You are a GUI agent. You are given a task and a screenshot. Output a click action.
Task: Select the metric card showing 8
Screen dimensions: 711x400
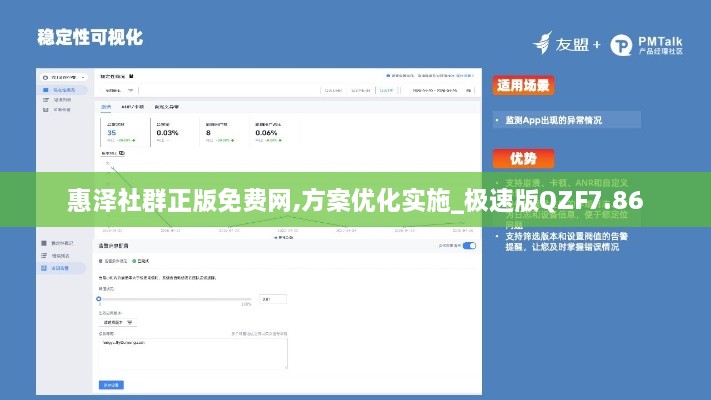tap(224, 132)
